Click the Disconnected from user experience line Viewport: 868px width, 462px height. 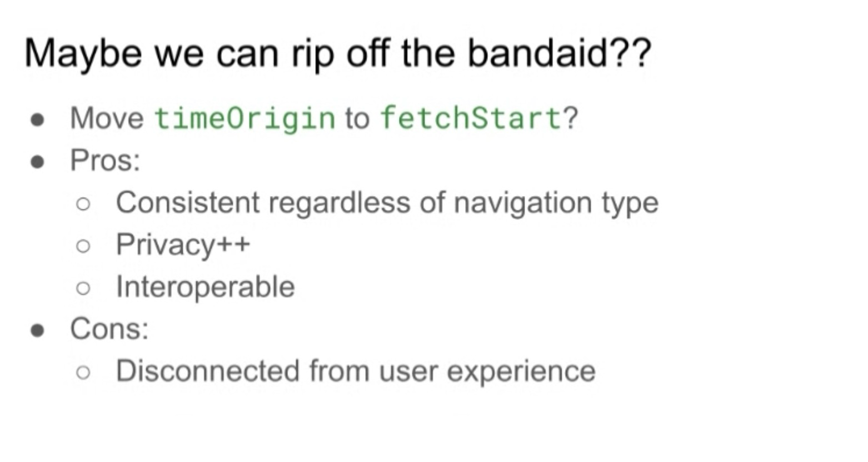click(356, 371)
